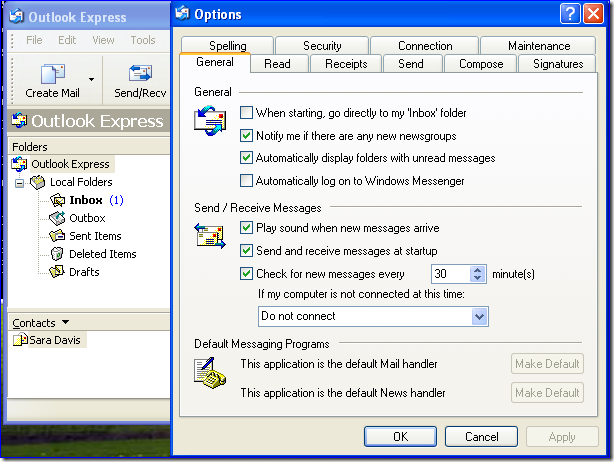Open the View menu in Outlook Express

coord(103,40)
